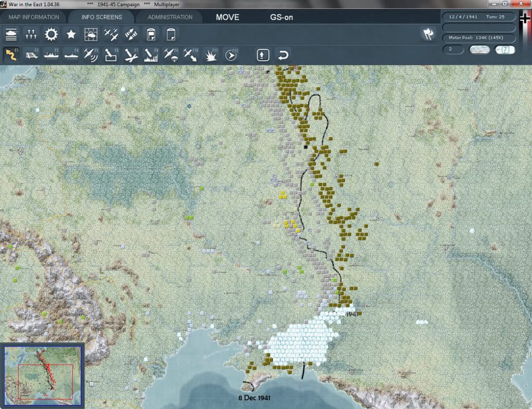
Task: Select Bomb unit mode (F6) icon
Action: click(x=111, y=55)
